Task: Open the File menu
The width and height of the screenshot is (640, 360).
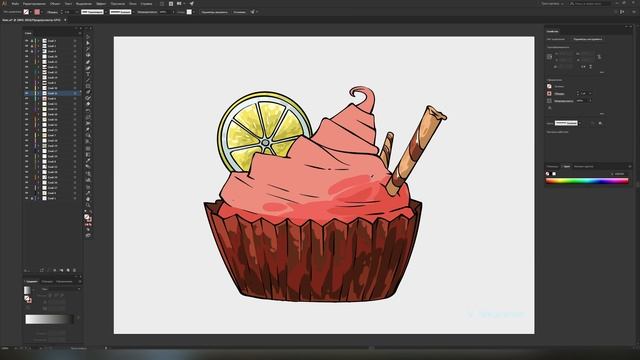Action: (x=15, y=4)
